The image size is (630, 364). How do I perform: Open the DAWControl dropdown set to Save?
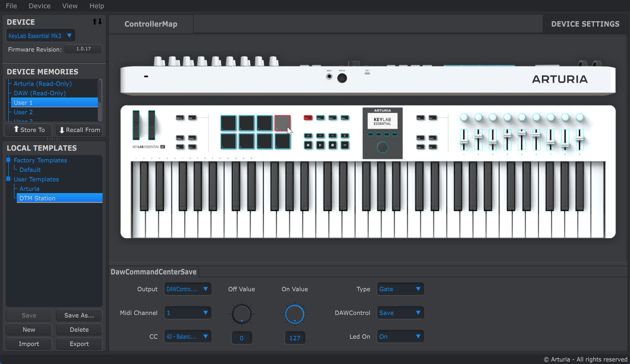click(x=400, y=313)
